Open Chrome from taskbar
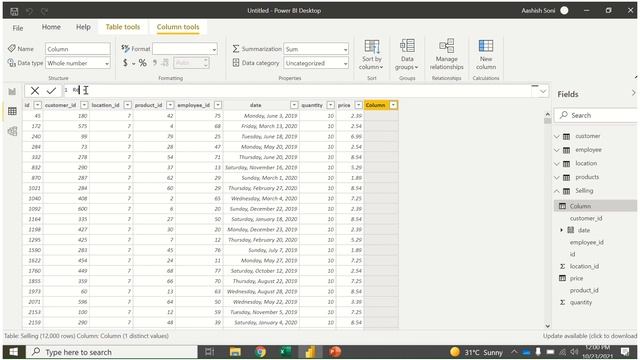Image resolution: width=640 pixels, height=360 pixels. pyautogui.click(x=260, y=352)
